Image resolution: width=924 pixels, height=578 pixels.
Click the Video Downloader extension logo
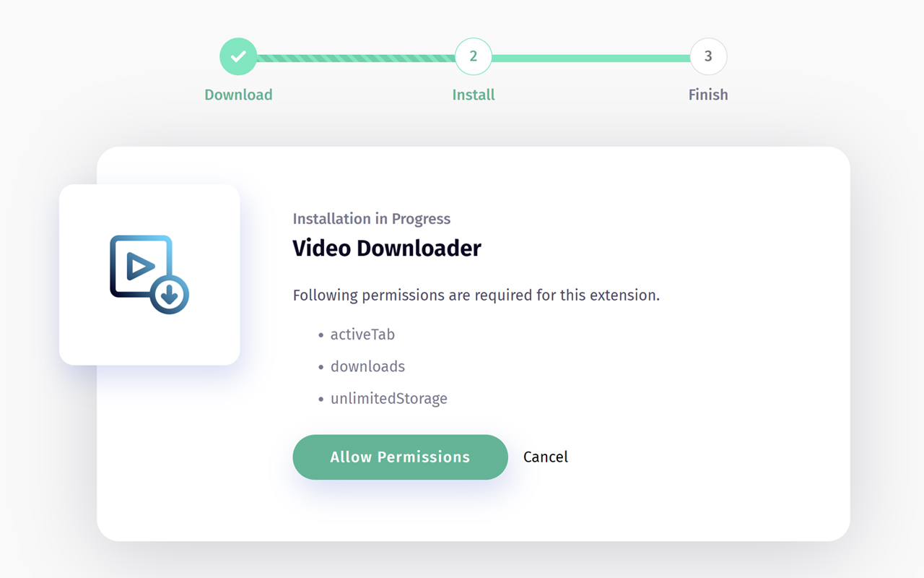(x=149, y=275)
